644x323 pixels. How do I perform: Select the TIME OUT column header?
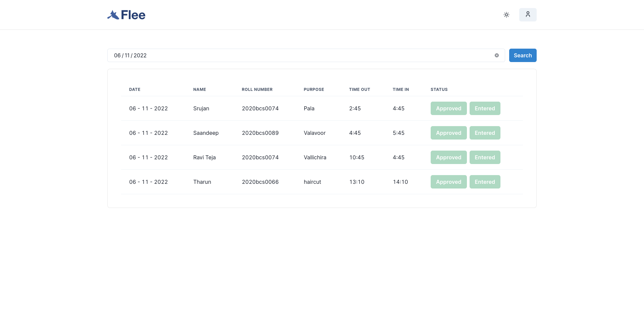pos(360,90)
